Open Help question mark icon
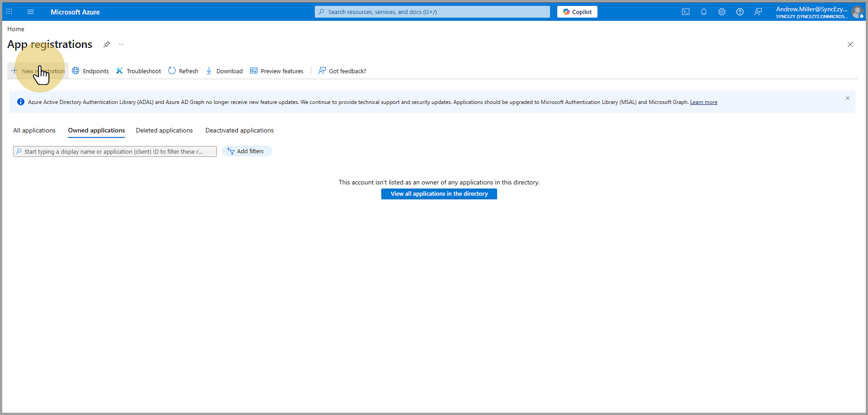The height and width of the screenshot is (415, 868). click(740, 12)
